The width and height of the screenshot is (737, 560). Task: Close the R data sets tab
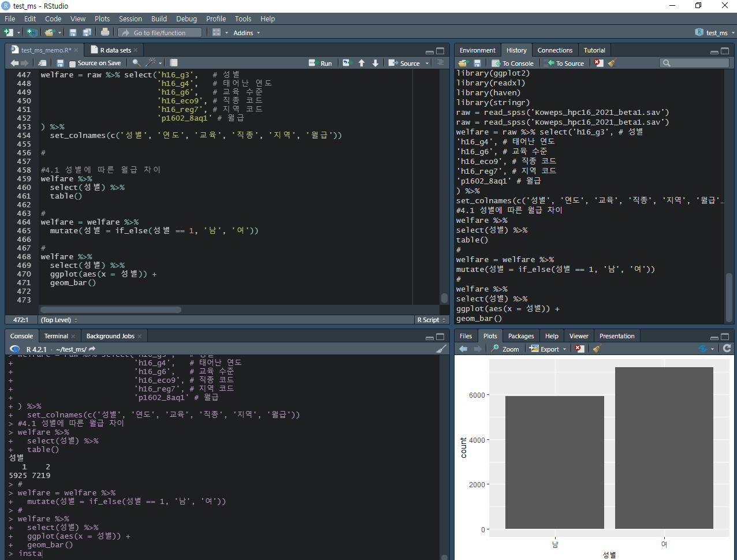(136, 50)
